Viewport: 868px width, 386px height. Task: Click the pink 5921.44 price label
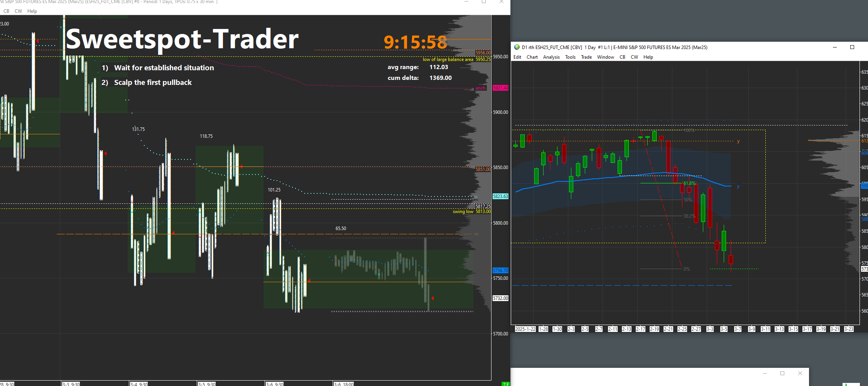click(500, 88)
